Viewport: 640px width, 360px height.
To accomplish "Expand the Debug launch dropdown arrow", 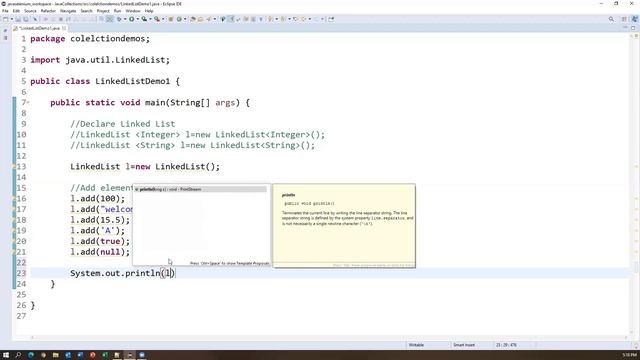I will (124, 19).
